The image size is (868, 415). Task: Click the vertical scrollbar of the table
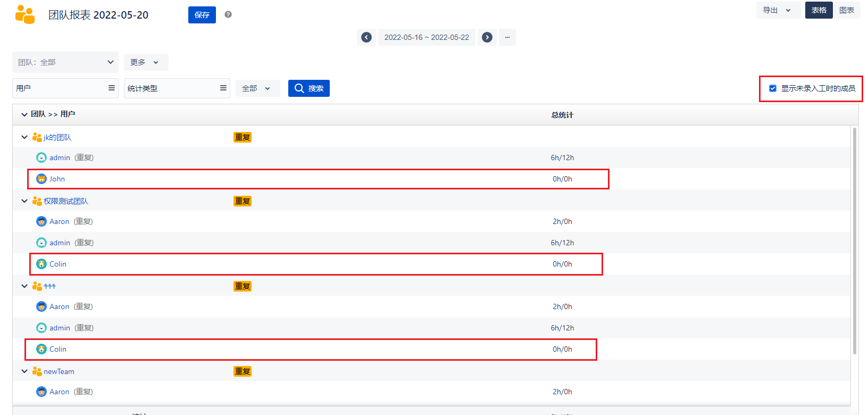click(x=855, y=239)
